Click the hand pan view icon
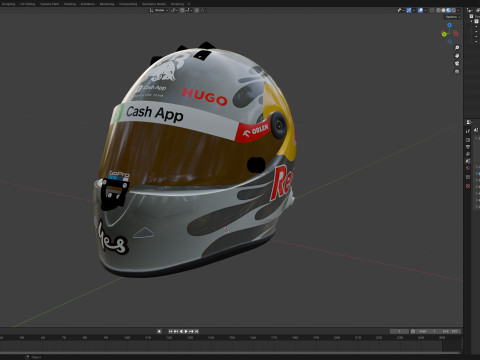This screenshot has height=360, width=480. pos(457,56)
